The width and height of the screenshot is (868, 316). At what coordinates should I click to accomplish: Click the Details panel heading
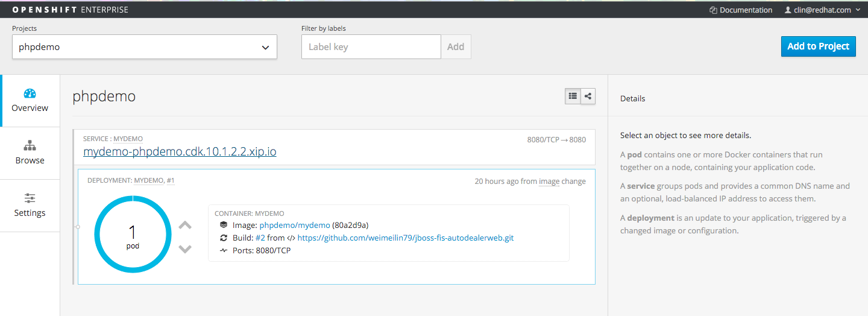click(632, 98)
